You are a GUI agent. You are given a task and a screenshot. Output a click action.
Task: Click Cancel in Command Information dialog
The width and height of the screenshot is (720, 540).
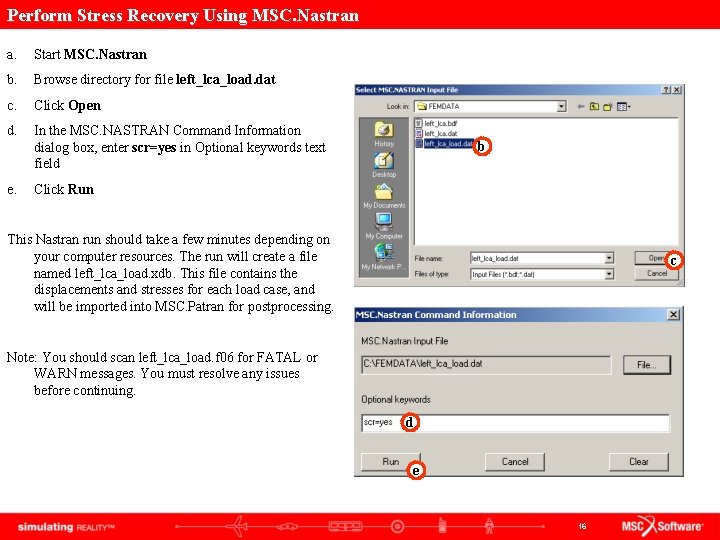click(x=515, y=462)
